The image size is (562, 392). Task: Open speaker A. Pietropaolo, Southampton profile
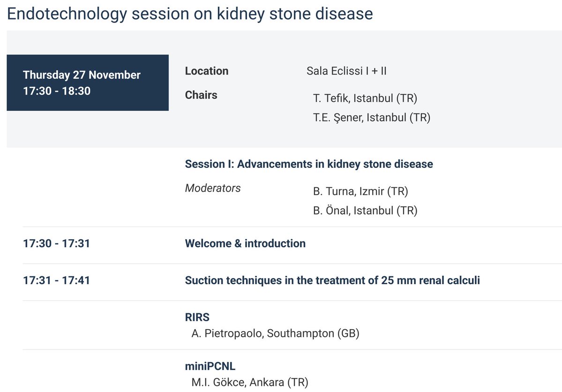(x=275, y=334)
